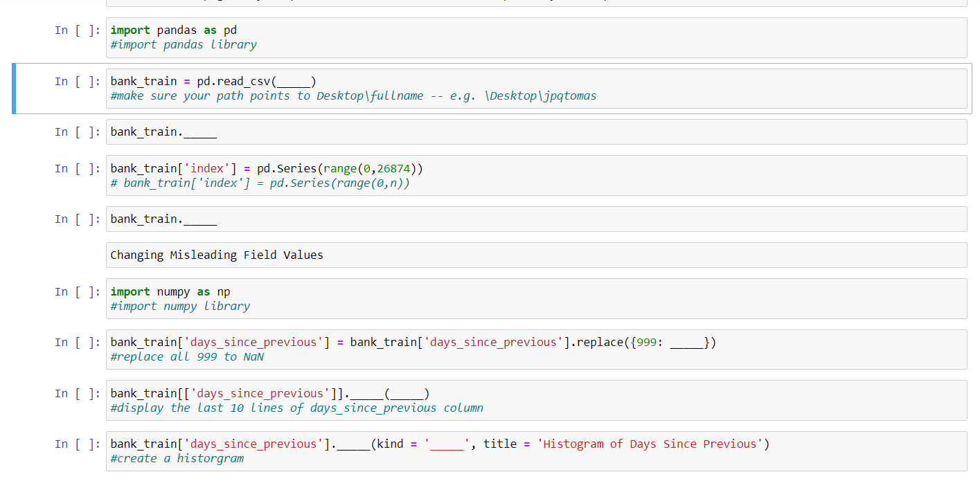980x481 pixels.
Task: Click the partially visible cell at the top
Action: (x=485, y=3)
